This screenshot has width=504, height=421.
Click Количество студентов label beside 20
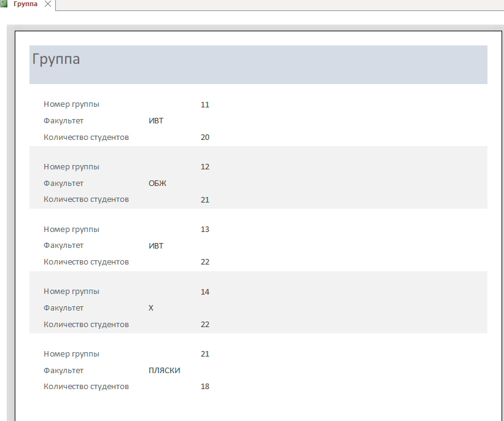(x=86, y=137)
